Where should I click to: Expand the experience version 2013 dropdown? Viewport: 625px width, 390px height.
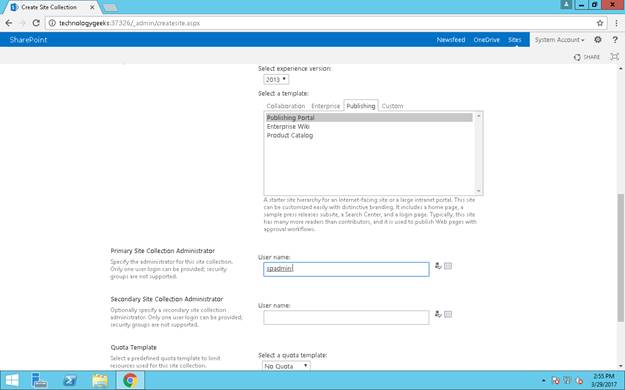click(276, 79)
